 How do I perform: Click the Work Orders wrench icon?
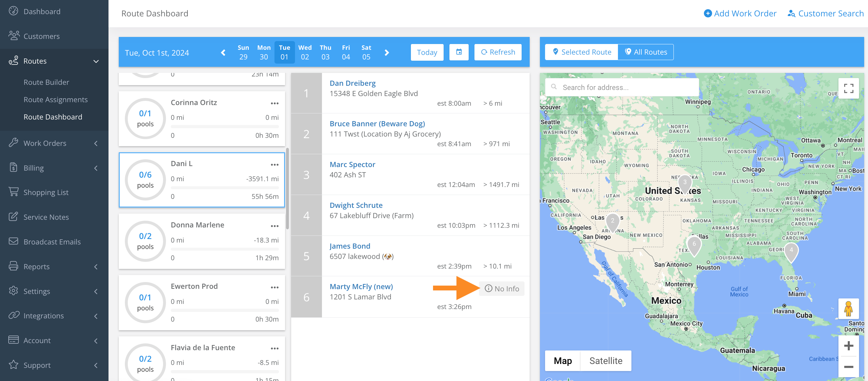click(13, 143)
